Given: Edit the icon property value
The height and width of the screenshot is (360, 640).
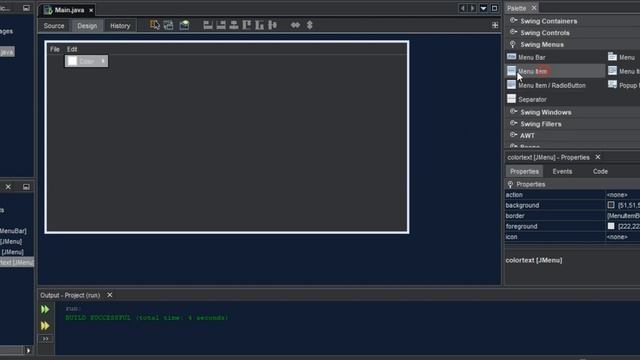Looking at the screenshot, I should (622, 237).
